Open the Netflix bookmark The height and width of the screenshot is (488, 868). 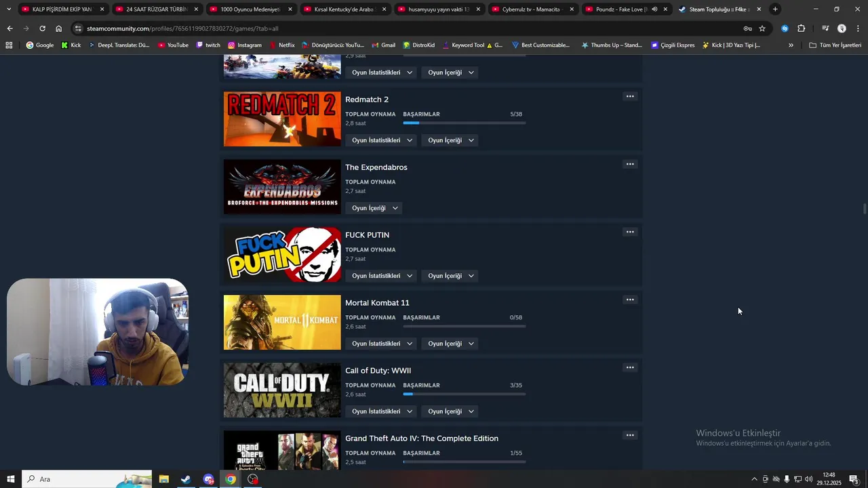point(281,45)
